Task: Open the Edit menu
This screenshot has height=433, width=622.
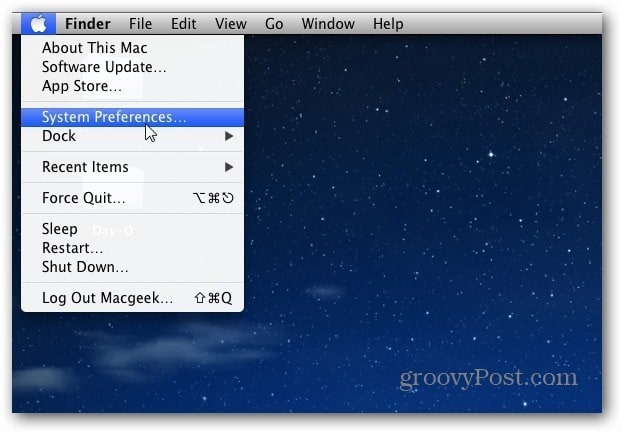Action: pyautogui.click(x=184, y=24)
